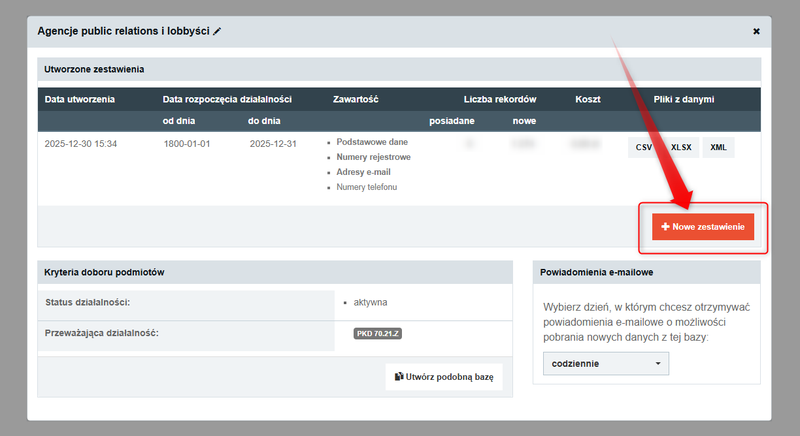Download the data as XML file
This screenshot has width=800, height=436.
click(x=718, y=147)
